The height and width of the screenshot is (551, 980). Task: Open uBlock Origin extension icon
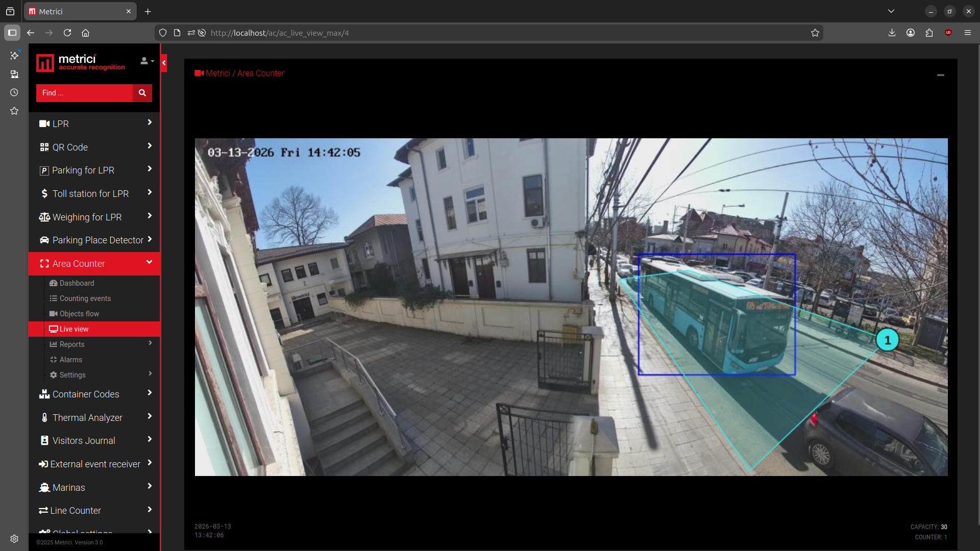(x=948, y=33)
